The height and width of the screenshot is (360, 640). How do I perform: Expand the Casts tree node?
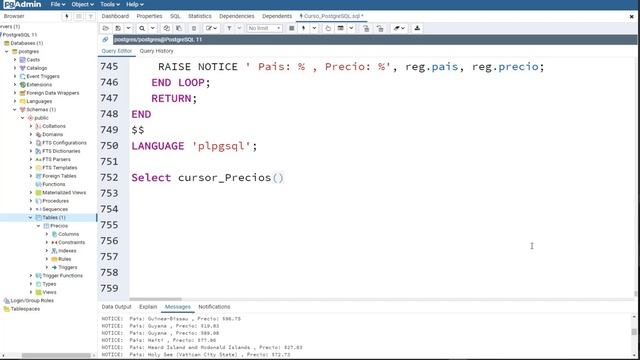tap(15, 60)
